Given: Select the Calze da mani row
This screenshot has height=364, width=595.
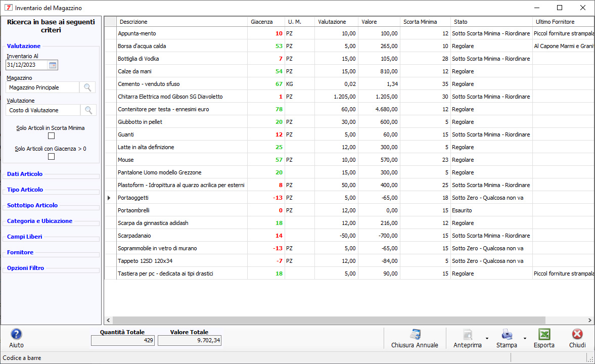Looking at the screenshot, I should 349,71.
